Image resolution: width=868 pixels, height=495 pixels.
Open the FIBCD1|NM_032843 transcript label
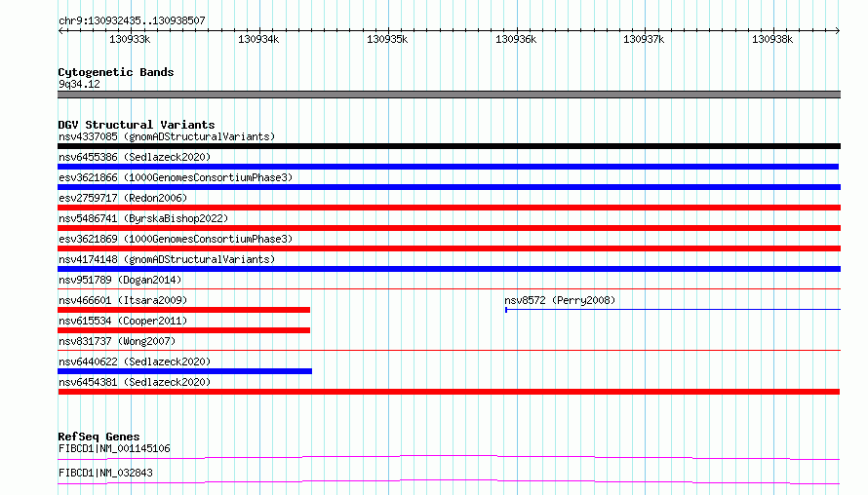[x=105, y=473]
